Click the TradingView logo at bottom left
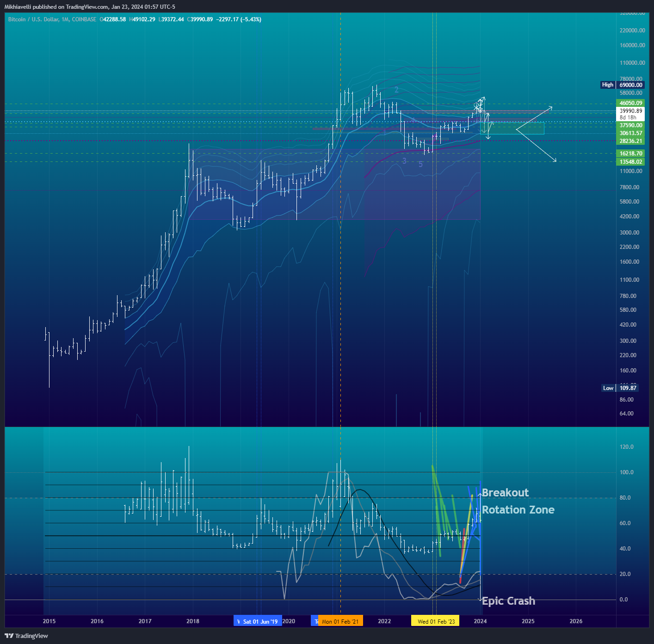The image size is (654, 644). click(26, 636)
